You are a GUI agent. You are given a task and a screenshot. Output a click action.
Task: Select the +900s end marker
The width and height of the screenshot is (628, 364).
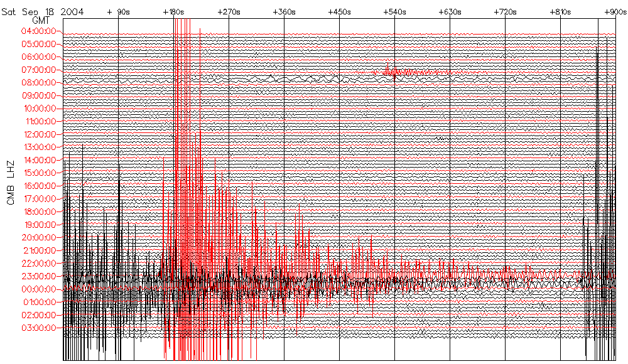613,12
